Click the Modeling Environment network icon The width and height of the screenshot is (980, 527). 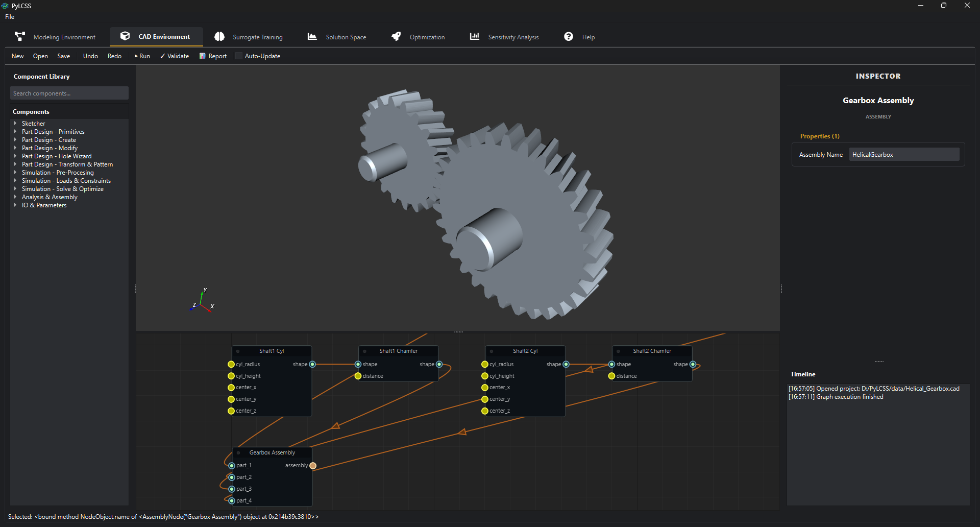coord(20,36)
